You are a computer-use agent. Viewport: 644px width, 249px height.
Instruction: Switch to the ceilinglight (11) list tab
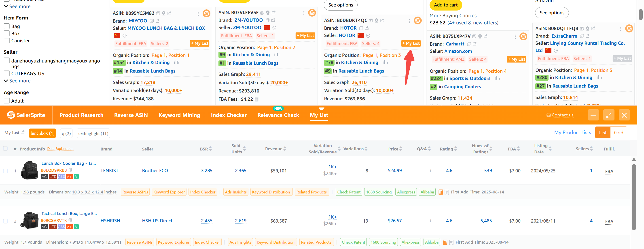(93, 133)
